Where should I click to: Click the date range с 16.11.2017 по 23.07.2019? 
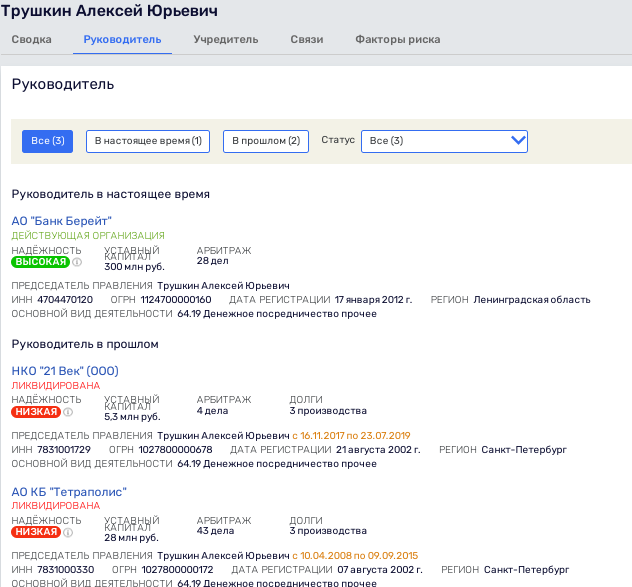(351, 436)
